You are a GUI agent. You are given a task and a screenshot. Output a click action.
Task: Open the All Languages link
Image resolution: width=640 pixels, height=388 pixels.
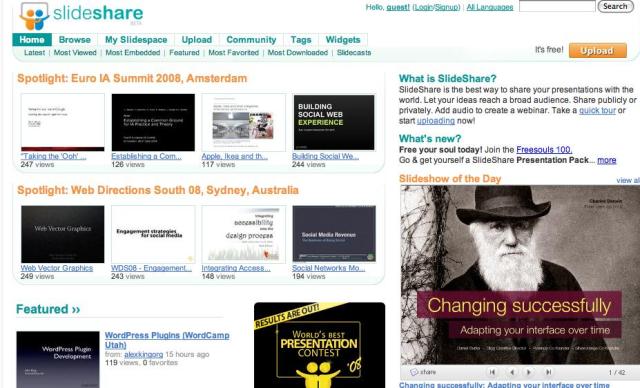click(490, 7)
